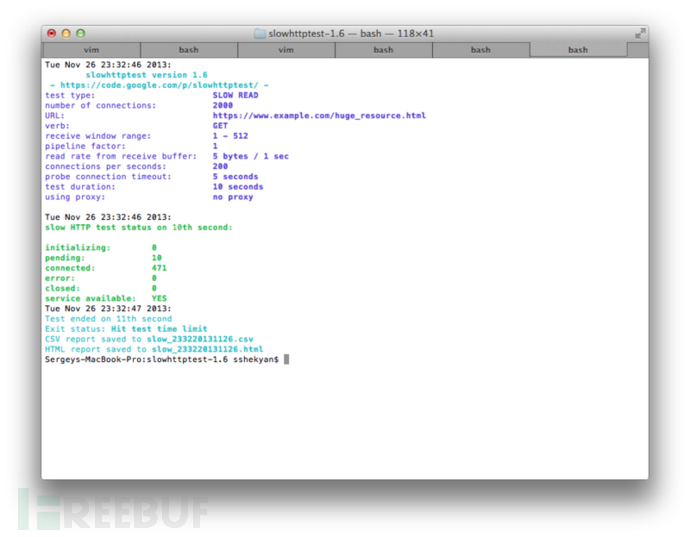Click the 'SLOW READ' test type value
This screenshot has height=537, width=690.
point(235,95)
